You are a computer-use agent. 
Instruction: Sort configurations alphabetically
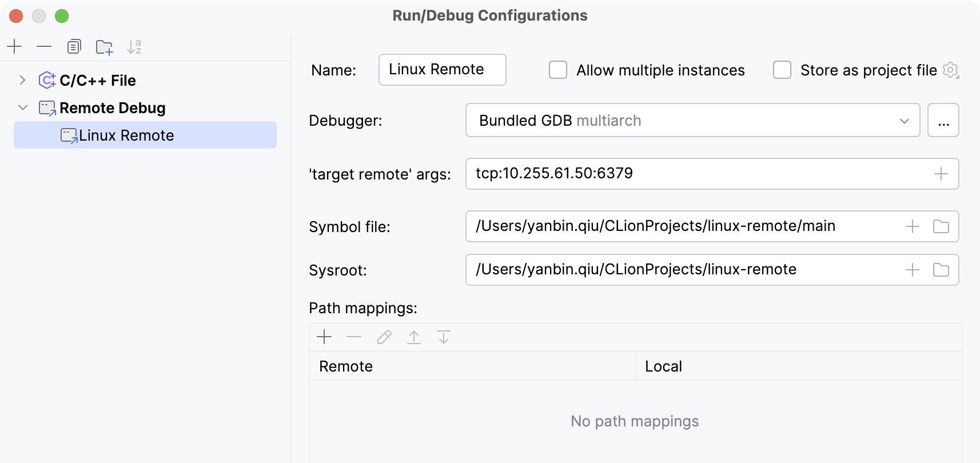point(134,46)
